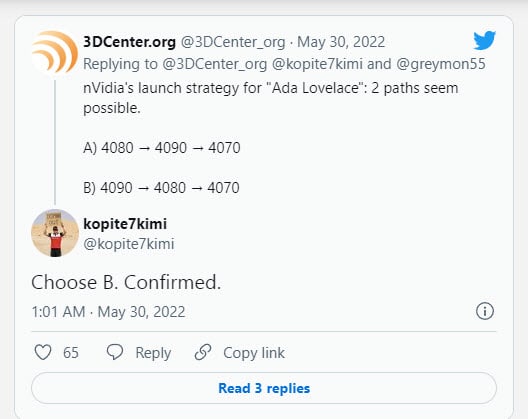Open the @greymon55 mention
Image resolution: width=528 pixels, height=419 pixels.
click(441, 64)
